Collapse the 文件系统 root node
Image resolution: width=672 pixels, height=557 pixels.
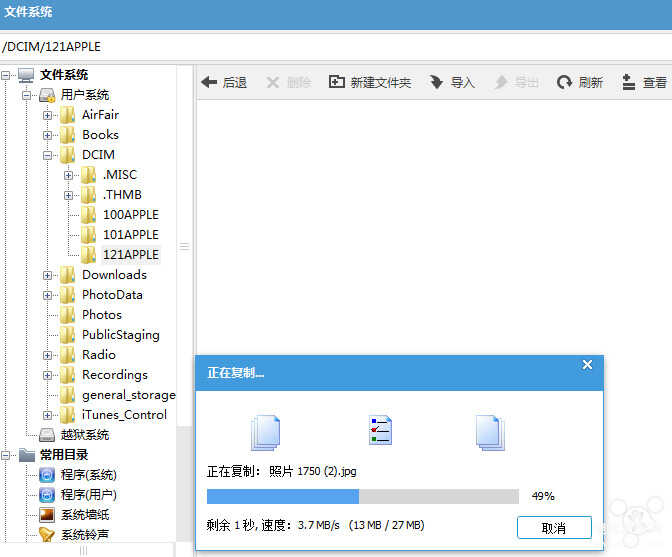click(x=5, y=75)
